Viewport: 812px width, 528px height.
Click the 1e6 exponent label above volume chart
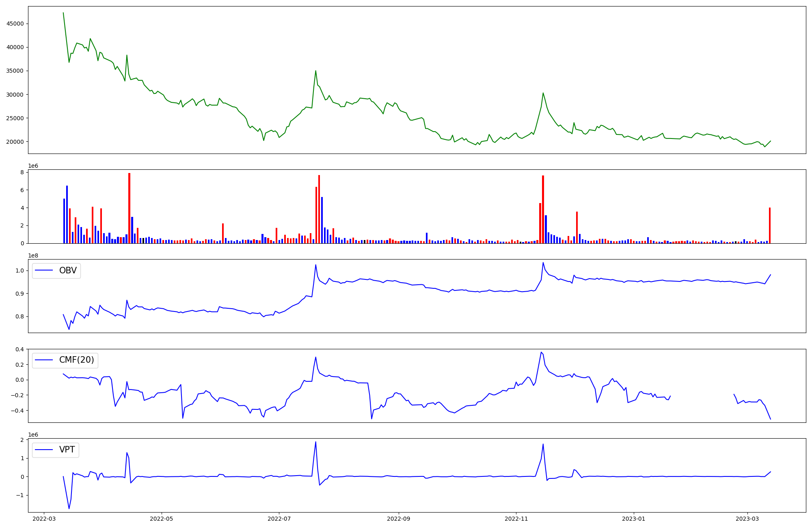point(33,166)
